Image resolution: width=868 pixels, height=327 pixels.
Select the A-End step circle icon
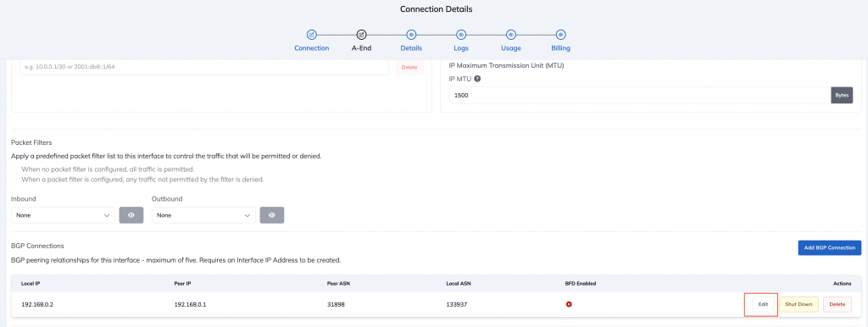point(361,34)
